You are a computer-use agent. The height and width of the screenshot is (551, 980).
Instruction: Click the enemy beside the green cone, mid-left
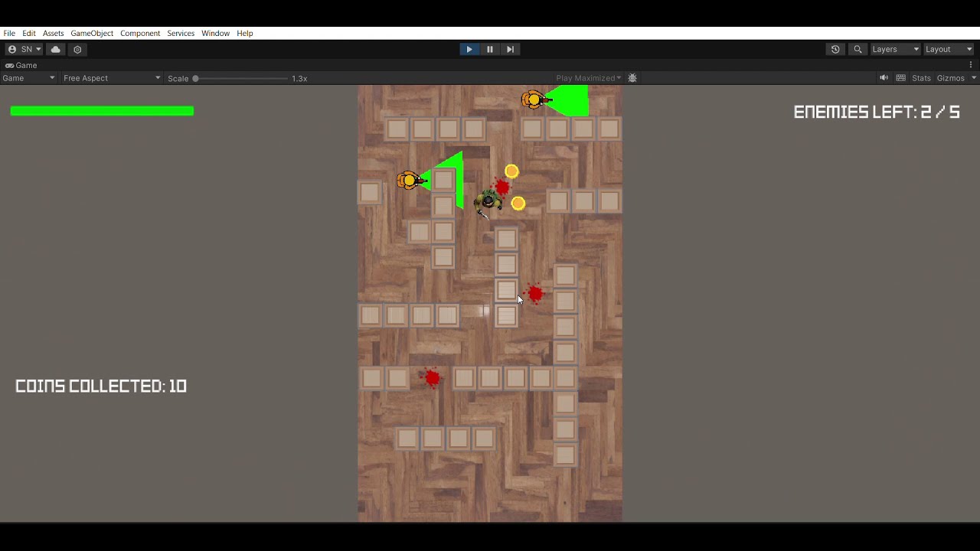(x=411, y=180)
